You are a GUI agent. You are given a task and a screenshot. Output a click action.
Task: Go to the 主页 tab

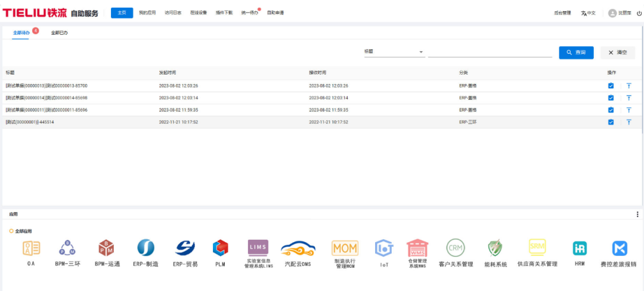(x=122, y=13)
